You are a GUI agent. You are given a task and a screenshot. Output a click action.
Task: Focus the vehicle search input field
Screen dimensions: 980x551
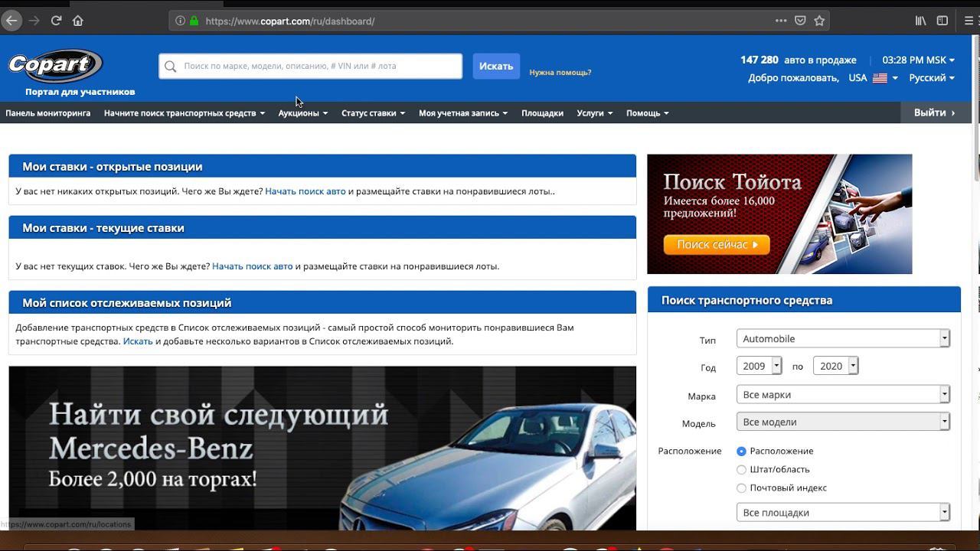pyautogui.click(x=311, y=66)
